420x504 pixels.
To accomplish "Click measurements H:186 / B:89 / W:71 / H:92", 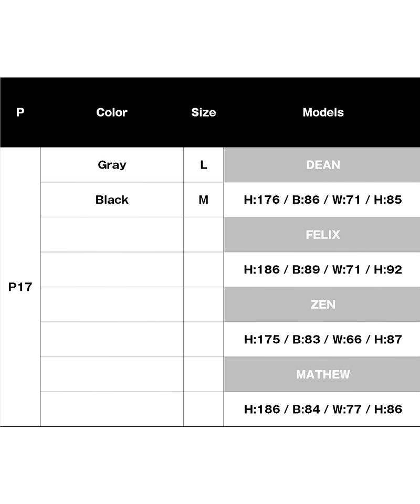I will click(323, 270).
